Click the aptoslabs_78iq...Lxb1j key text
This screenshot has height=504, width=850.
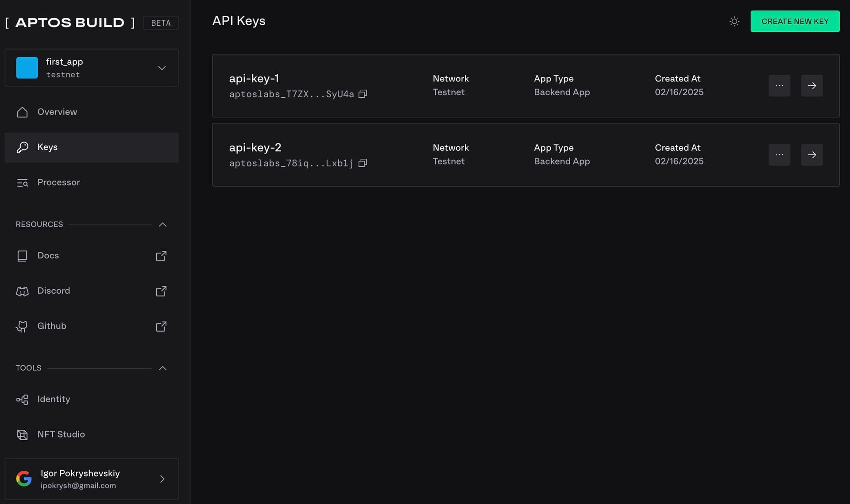pos(291,163)
